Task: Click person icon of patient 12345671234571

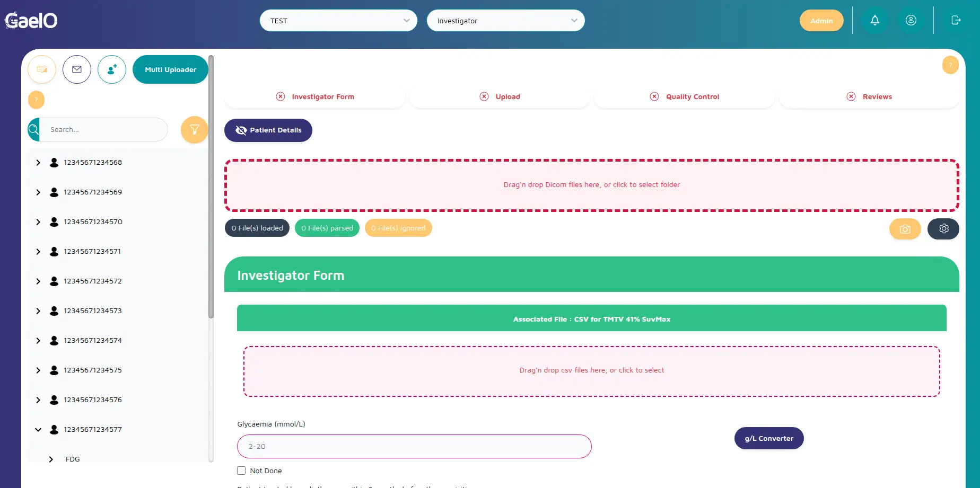Action: (x=54, y=251)
